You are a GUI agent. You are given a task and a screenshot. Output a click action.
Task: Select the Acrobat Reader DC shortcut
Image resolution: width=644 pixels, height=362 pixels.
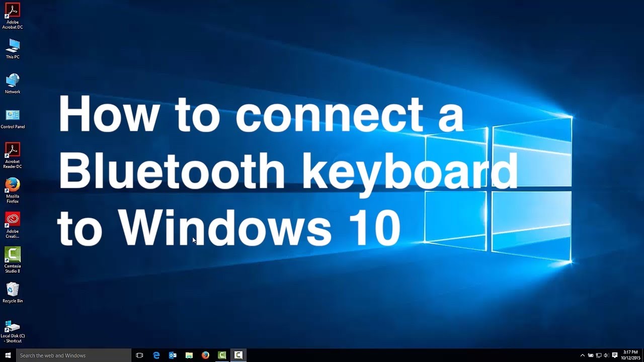tap(13, 155)
